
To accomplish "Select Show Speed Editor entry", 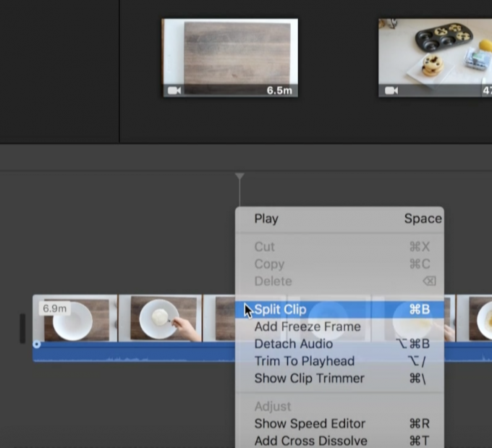I will [339, 424].
